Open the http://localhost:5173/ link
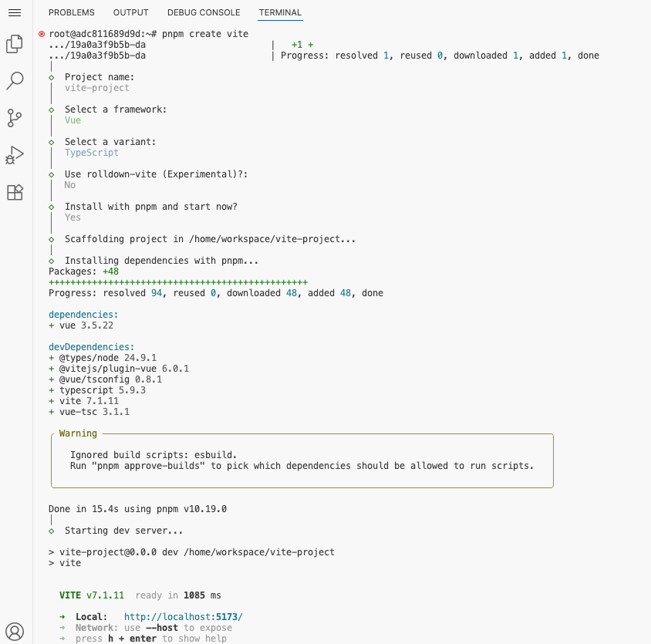Screen dimensions: 651x644 tap(183, 617)
